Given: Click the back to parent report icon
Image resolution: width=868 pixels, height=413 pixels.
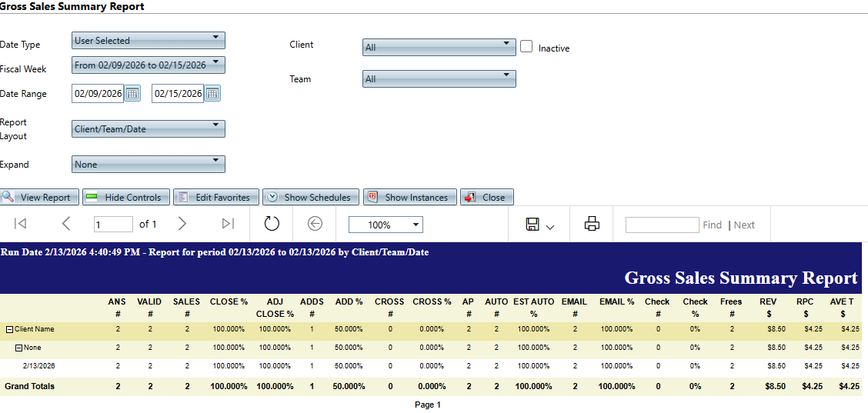Looking at the screenshot, I should [x=315, y=224].
